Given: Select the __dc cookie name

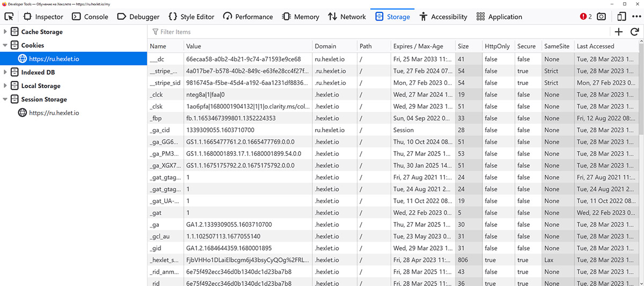Looking at the screenshot, I should click(157, 59).
